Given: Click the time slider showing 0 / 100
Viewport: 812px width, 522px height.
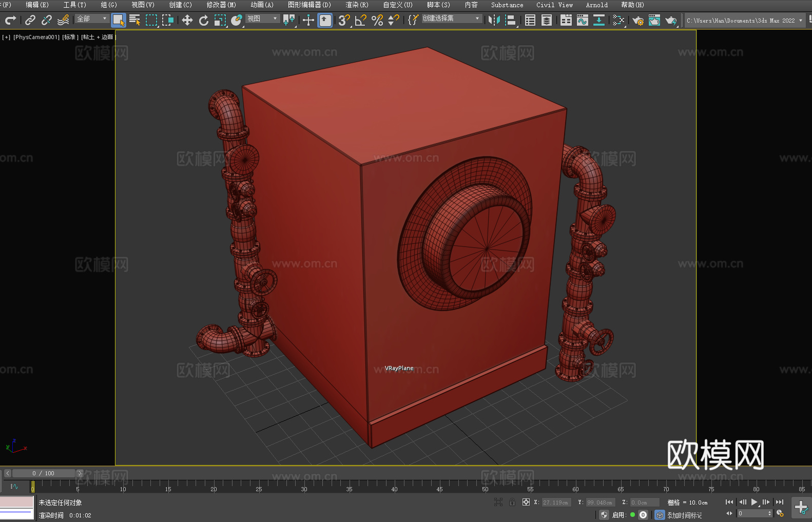Looking at the screenshot, I should (x=43, y=473).
